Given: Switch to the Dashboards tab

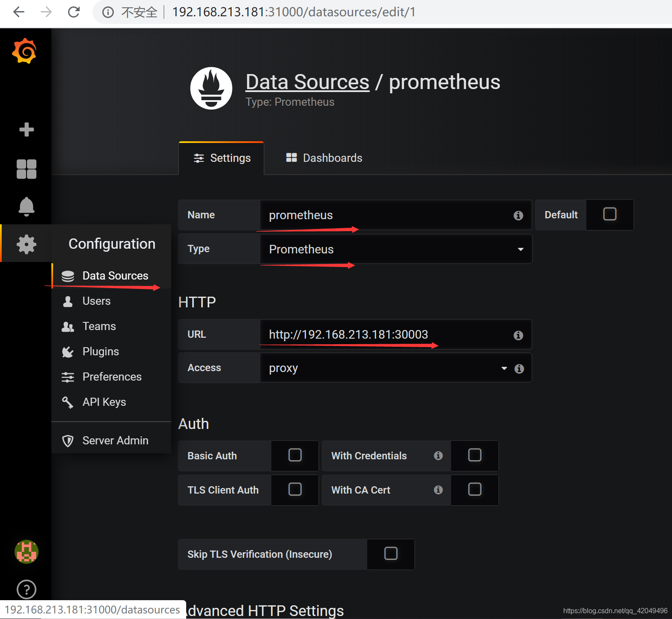Looking at the screenshot, I should click(x=324, y=158).
